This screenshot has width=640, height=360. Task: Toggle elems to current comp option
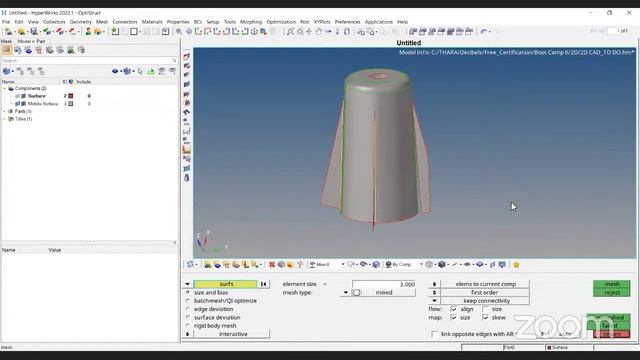(x=434, y=284)
